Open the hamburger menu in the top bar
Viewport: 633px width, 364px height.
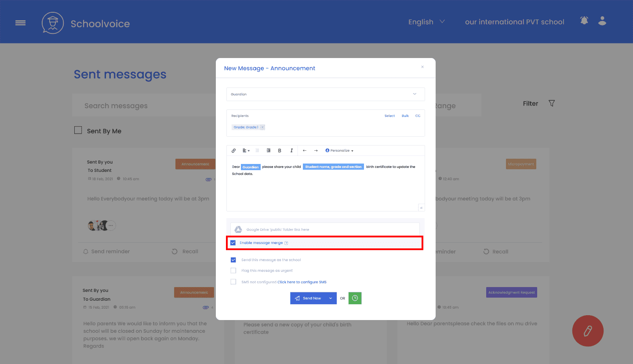coord(20,22)
